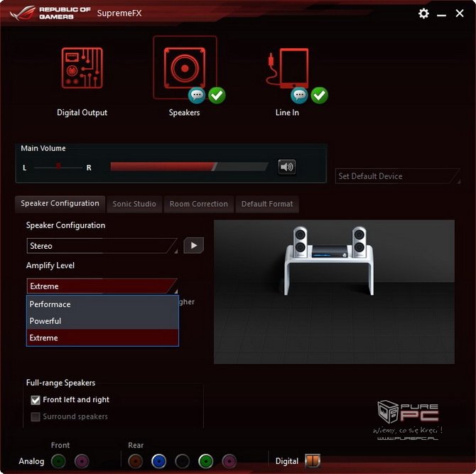Minimize the SupremeFX window
The image size is (476, 474).
(x=441, y=14)
